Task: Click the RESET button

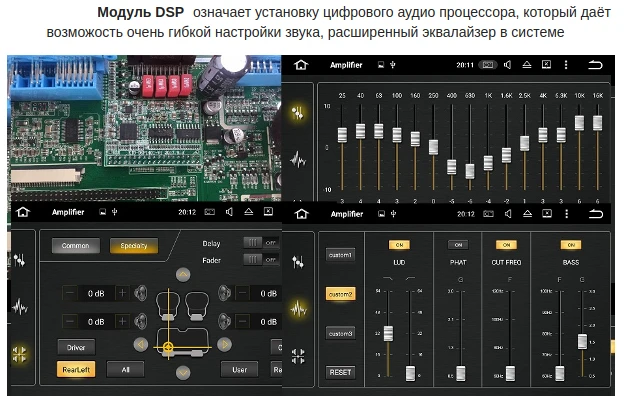Action: point(340,373)
